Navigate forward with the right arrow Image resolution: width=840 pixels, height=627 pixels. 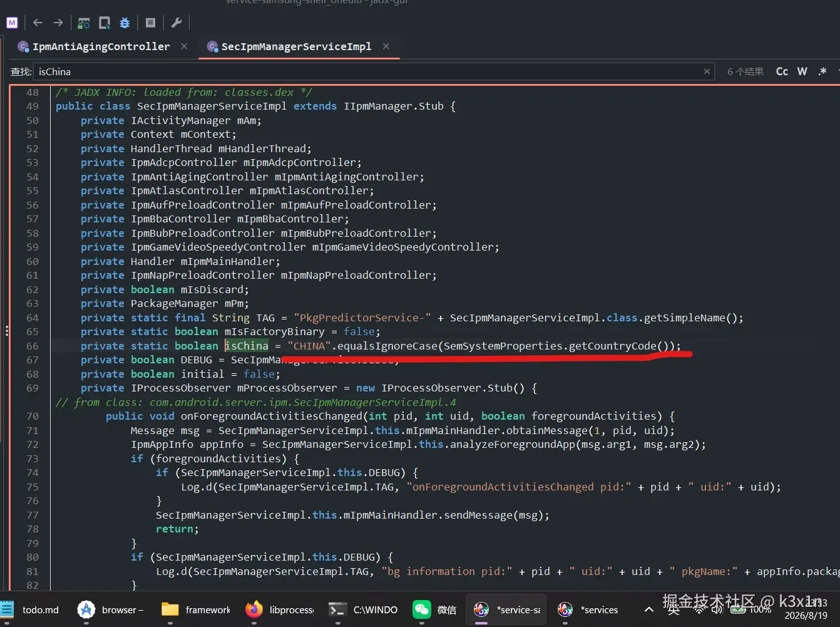pyautogui.click(x=58, y=23)
